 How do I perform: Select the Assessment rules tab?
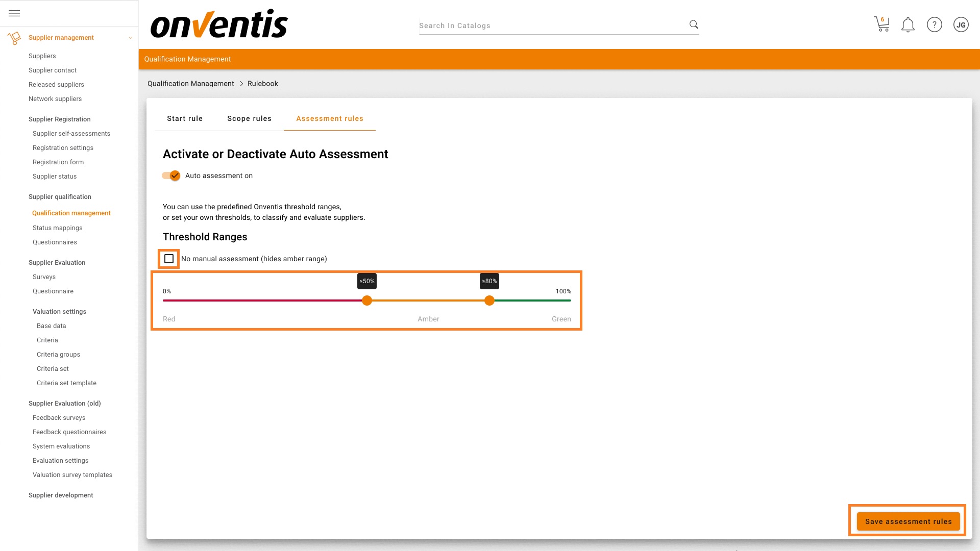point(330,118)
